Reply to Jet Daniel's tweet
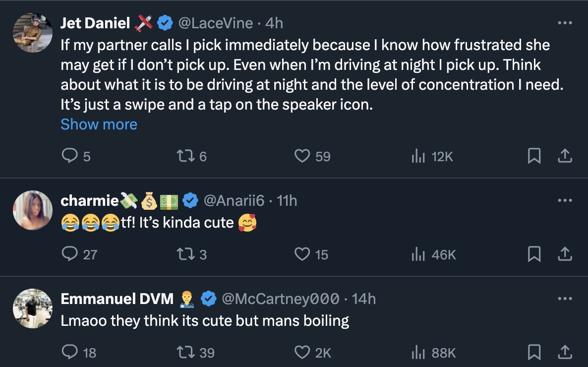This screenshot has height=367, width=588. (x=68, y=157)
